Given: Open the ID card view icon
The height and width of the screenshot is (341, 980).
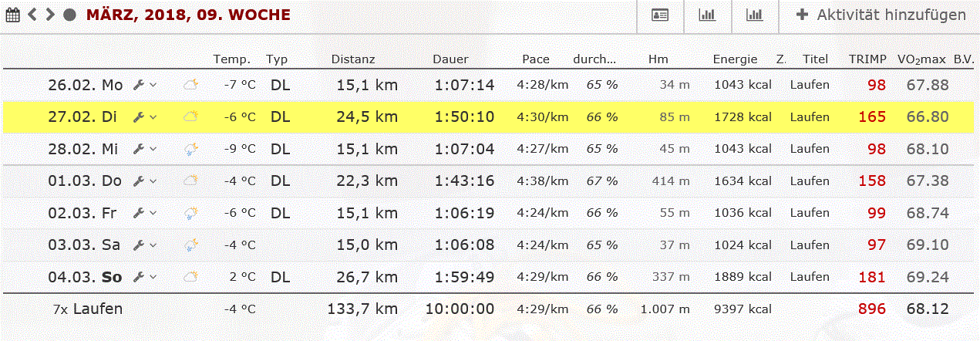Looking at the screenshot, I should pyautogui.click(x=660, y=15).
